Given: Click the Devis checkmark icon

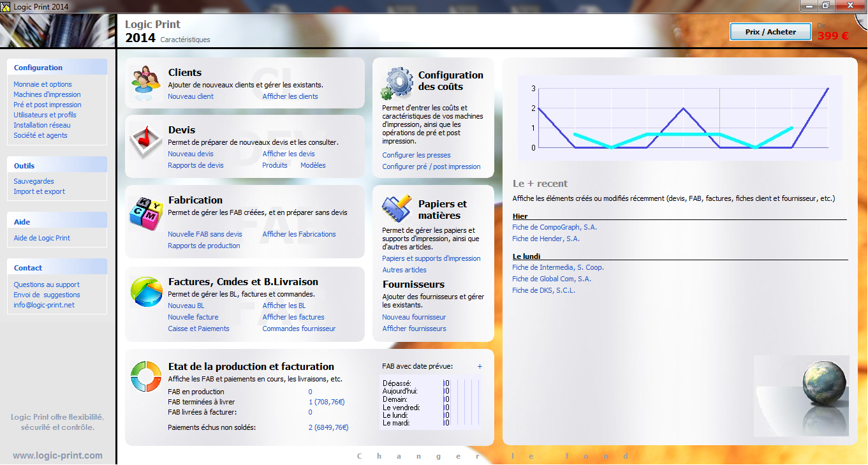Looking at the screenshot, I should 146,141.
